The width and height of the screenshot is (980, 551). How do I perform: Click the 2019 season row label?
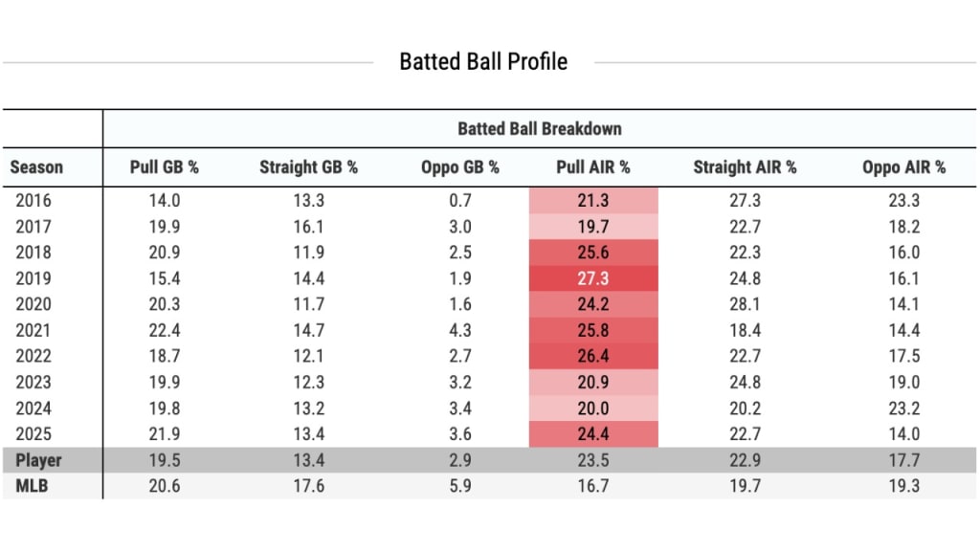click(x=33, y=278)
